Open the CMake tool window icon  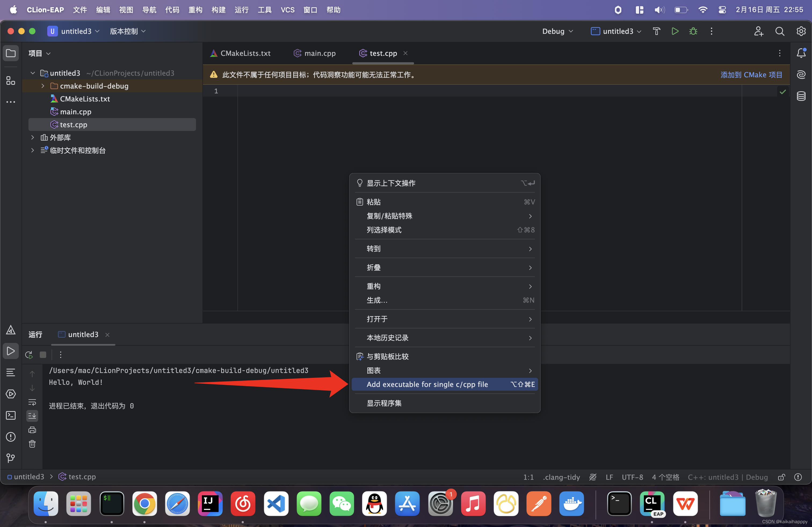10,330
